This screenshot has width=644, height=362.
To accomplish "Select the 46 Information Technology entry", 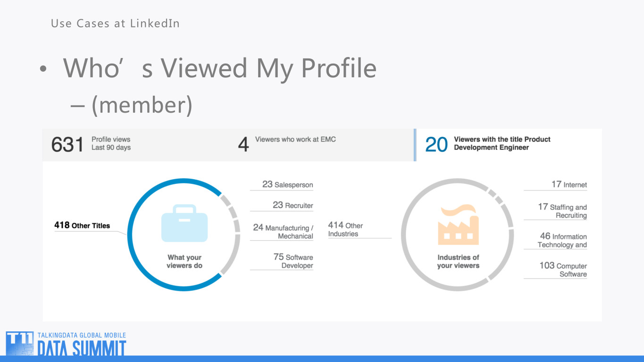I will pyautogui.click(x=555, y=240).
